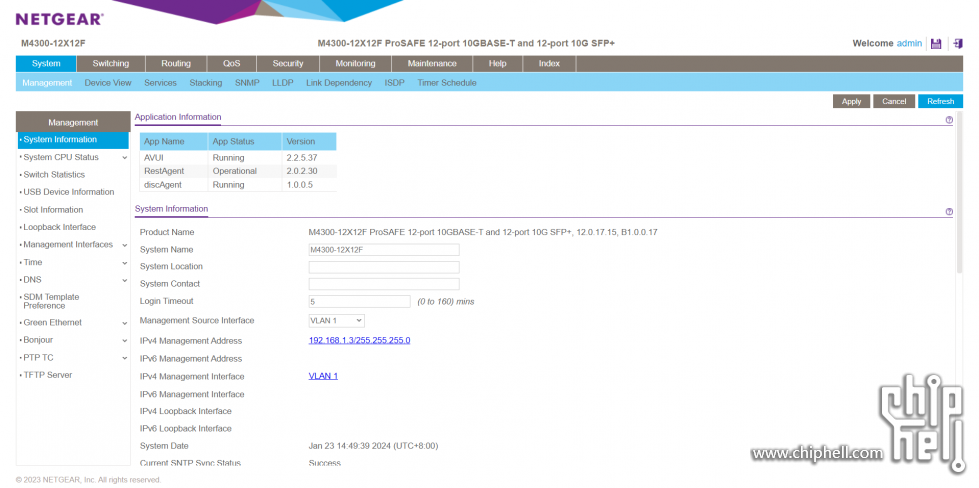Expand the Time submenu
The height and width of the screenshot is (488, 979).
click(125, 263)
